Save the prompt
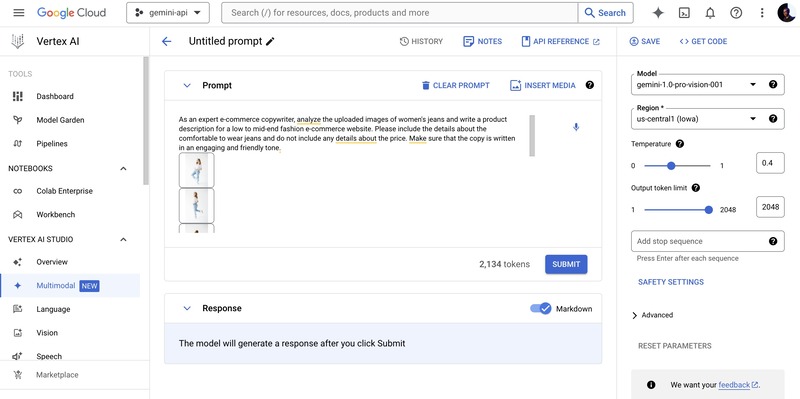Image resolution: width=800 pixels, height=399 pixels. click(x=645, y=41)
